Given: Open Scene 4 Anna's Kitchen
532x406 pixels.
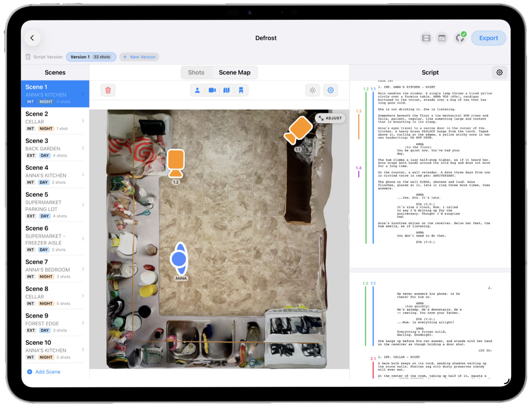Looking at the screenshot, I should point(55,174).
